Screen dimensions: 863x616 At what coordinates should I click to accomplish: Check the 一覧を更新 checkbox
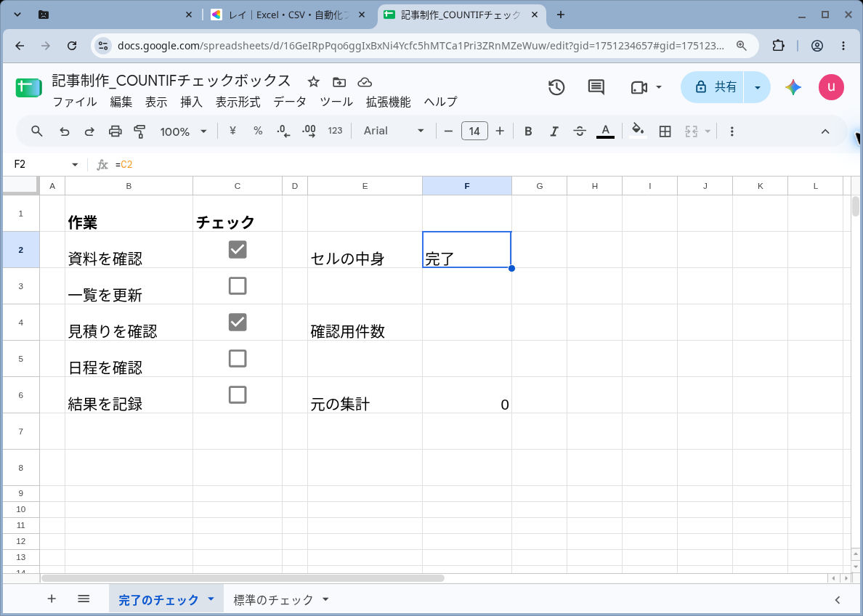coord(238,285)
